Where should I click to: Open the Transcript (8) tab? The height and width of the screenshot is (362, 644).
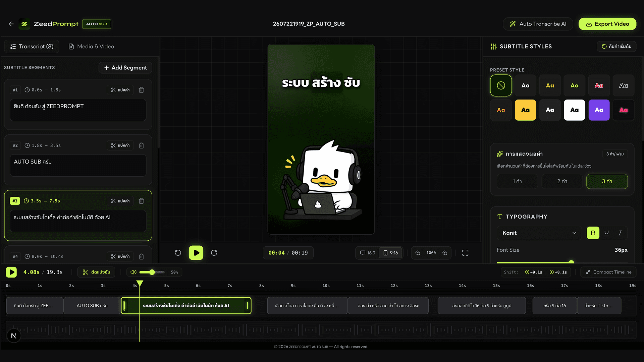(32, 47)
